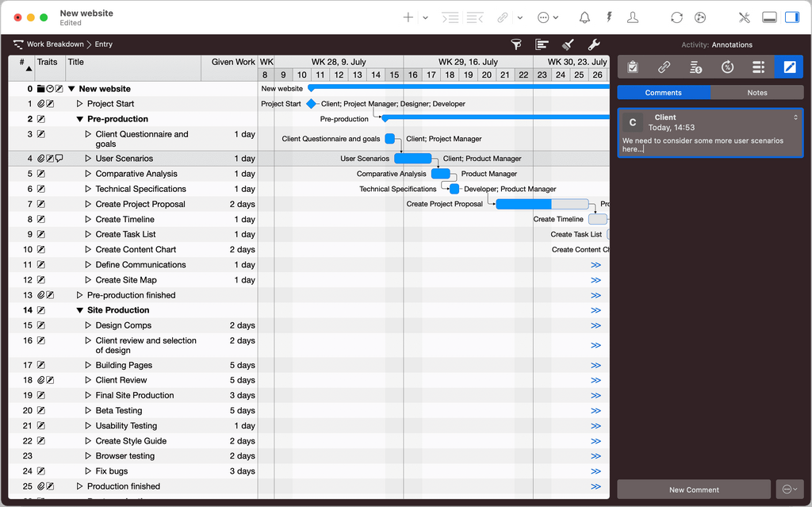Open the wrench settings tool
Viewport: 812px width, 507px height.
tap(594, 44)
